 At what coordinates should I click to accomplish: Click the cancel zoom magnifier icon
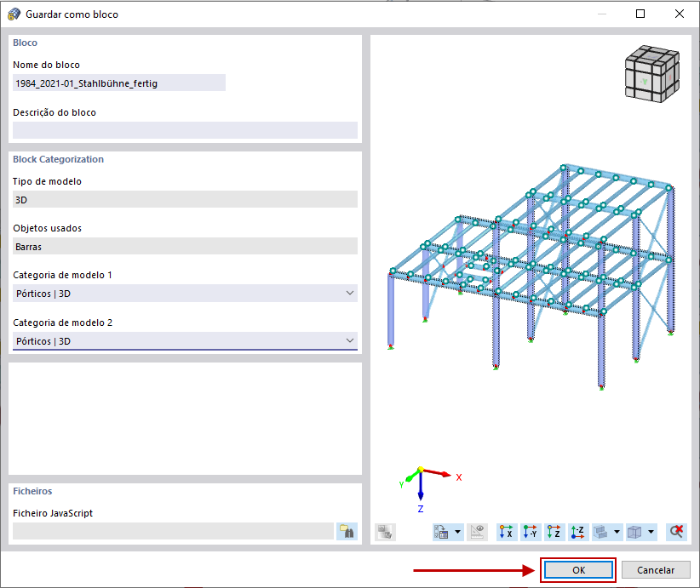(676, 532)
